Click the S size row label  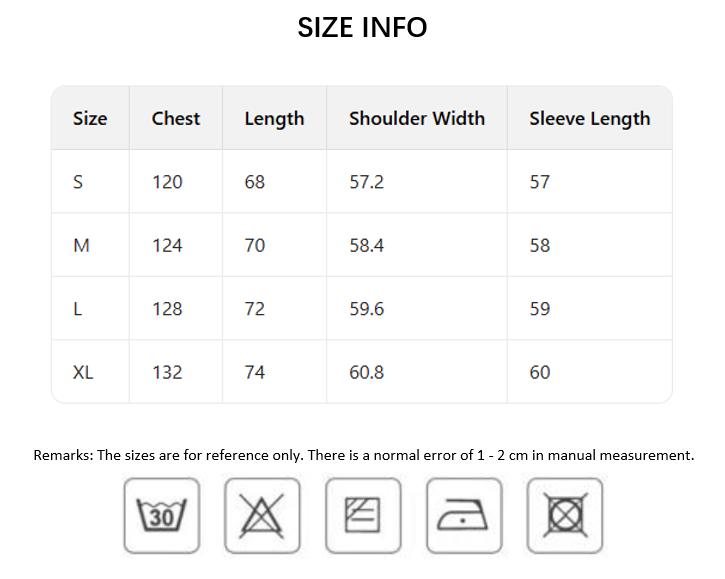click(78, 182)
